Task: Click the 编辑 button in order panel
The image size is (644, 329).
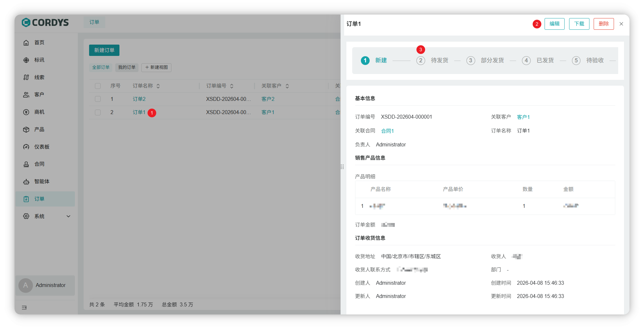Action: [554, 24]
